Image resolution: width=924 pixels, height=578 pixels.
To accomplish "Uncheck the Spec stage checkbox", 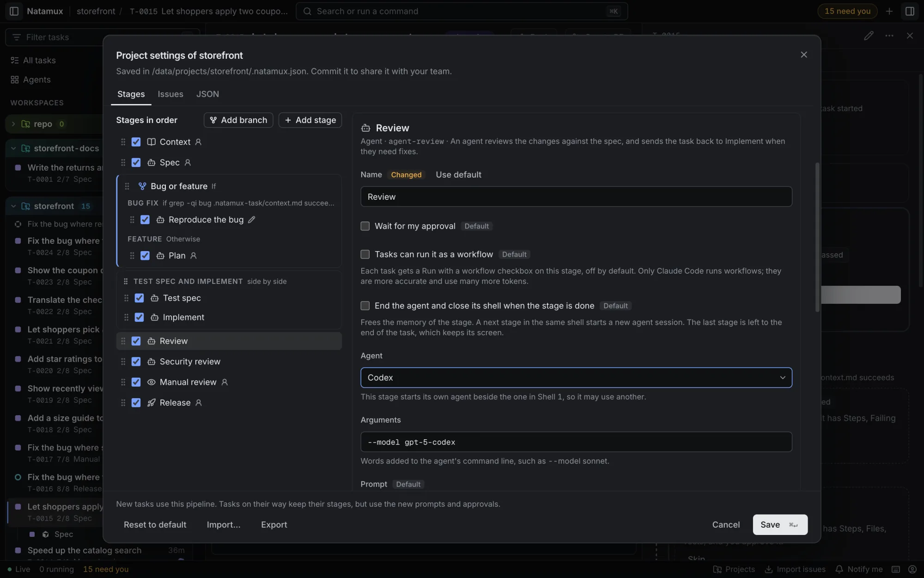I will [x=136, y=162].
